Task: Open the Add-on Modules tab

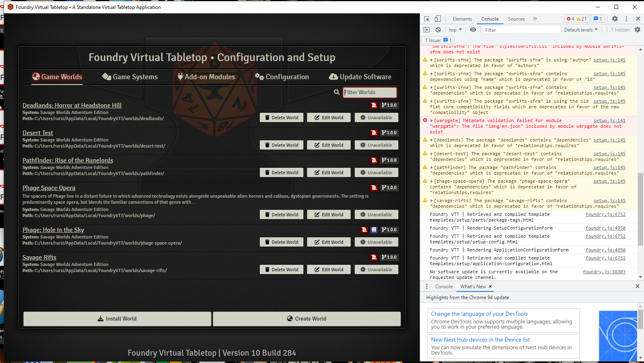Action: 206,77
